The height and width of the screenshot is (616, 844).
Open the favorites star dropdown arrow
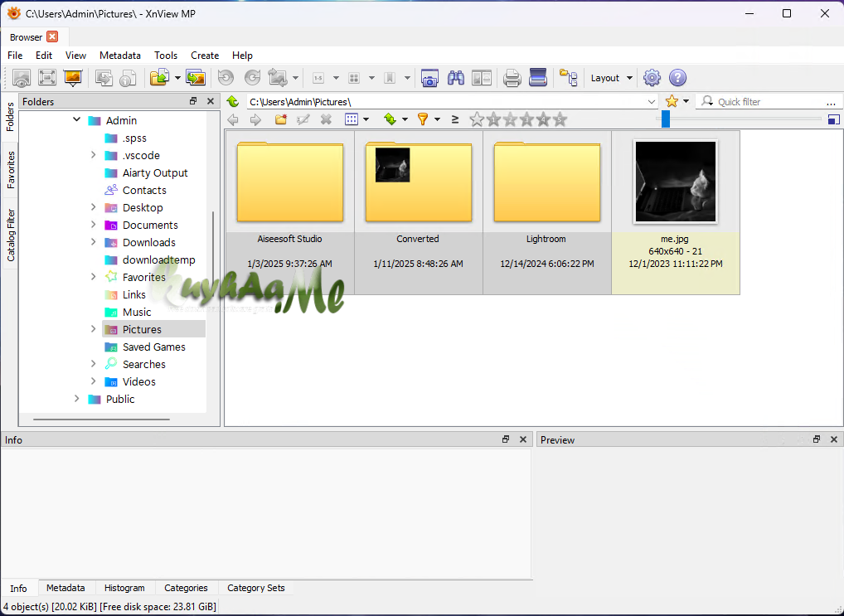click(686, 101)
